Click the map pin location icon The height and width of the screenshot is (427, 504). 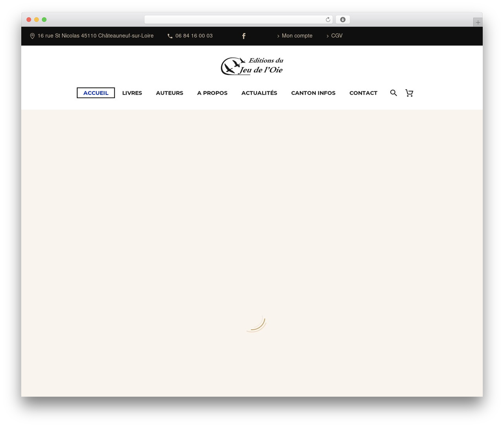pos(32,36)
